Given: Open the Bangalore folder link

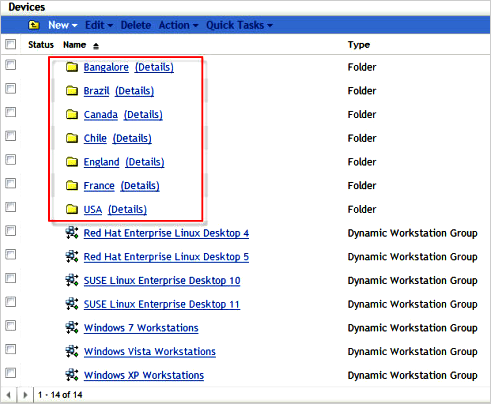Looking at the screenshot, I should click(x=106, y=67).
